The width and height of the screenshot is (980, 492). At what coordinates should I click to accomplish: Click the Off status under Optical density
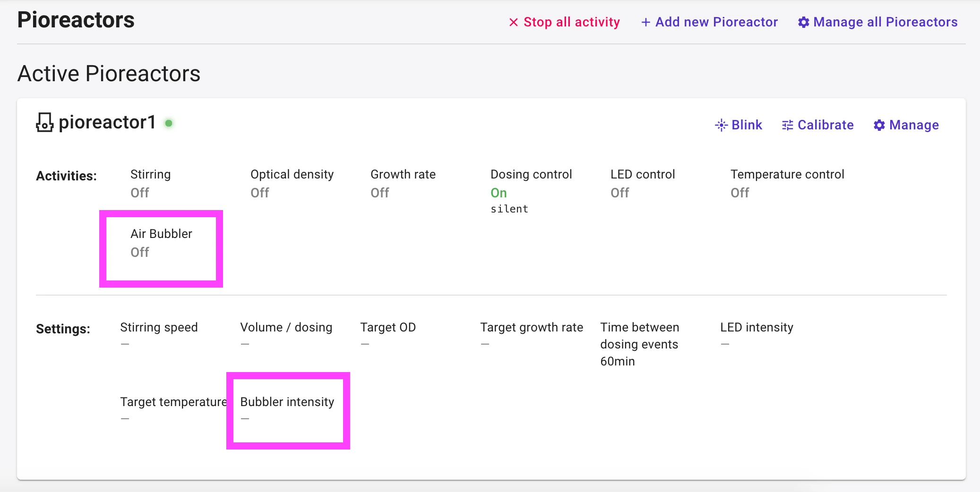tap(260, 193)
